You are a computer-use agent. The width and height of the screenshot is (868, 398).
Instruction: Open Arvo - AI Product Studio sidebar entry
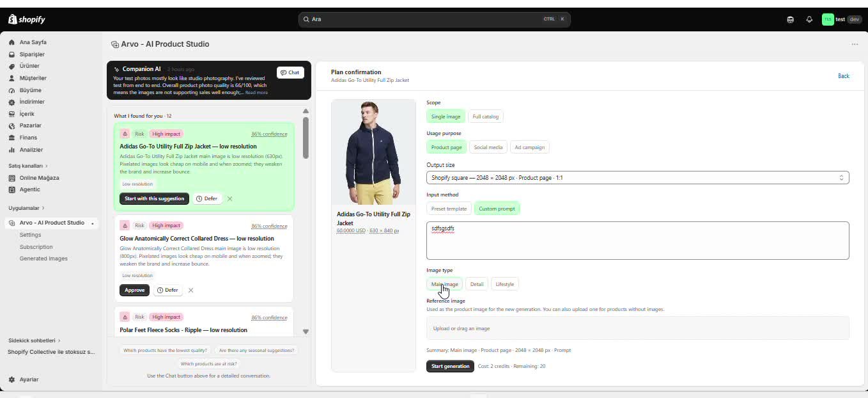tap(52, 223)
